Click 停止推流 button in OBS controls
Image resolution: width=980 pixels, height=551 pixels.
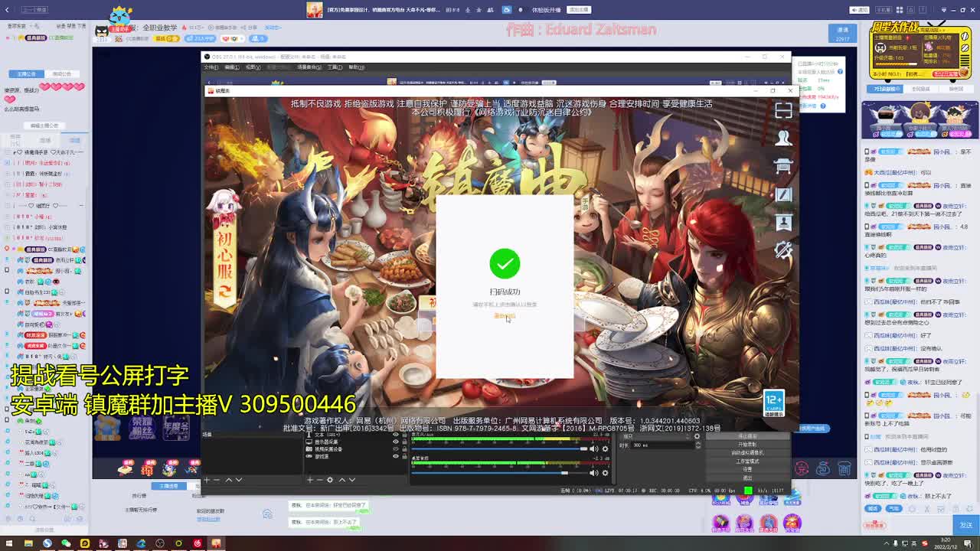747,437
